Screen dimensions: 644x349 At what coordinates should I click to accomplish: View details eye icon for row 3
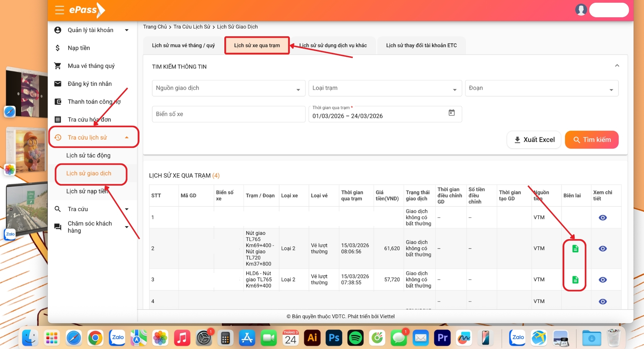[603, 280]
